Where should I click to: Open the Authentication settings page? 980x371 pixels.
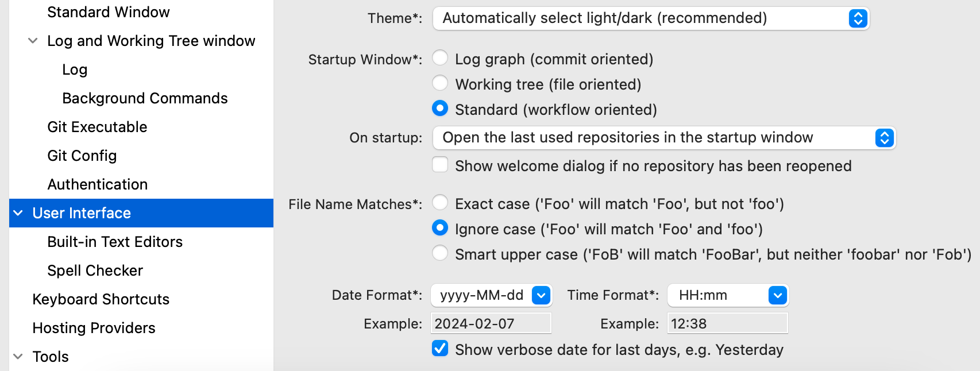click(x=97, y=184)
